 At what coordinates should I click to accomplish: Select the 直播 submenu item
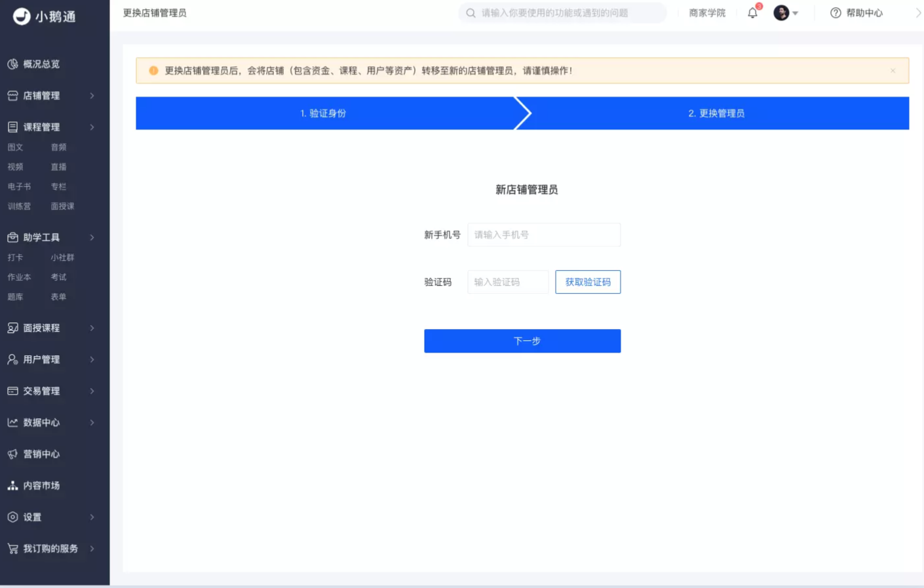(x=59, y=167)
